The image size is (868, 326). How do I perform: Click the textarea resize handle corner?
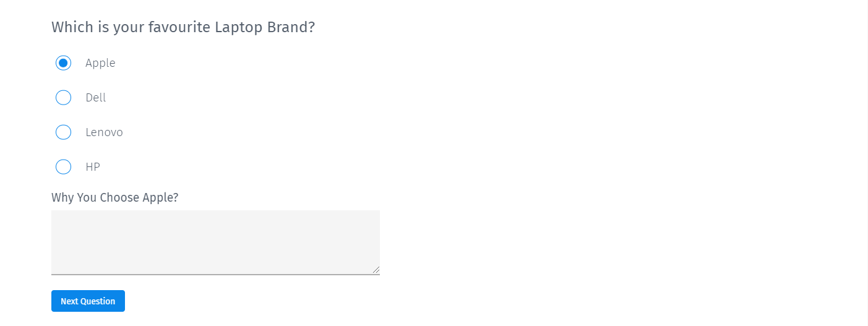[x=376, y=270]
